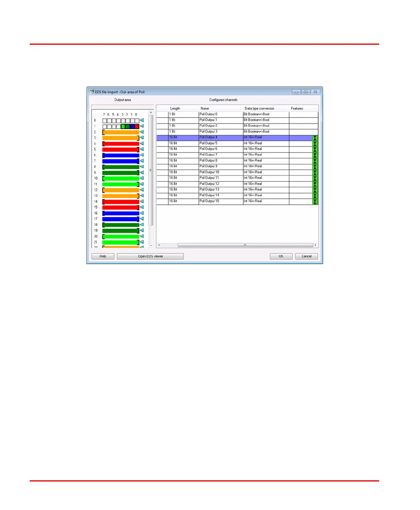Click the channel table scroll left arrow
420x510 pixels.
(159, 245)
